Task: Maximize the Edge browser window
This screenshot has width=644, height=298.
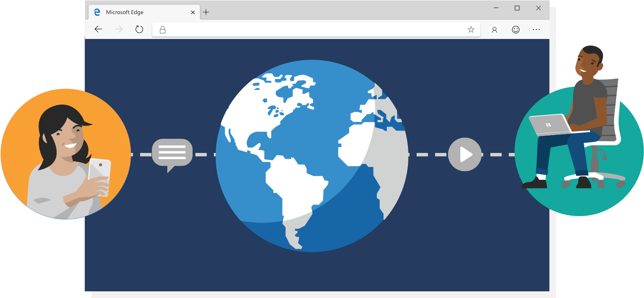Action: (x=517, y=8)
